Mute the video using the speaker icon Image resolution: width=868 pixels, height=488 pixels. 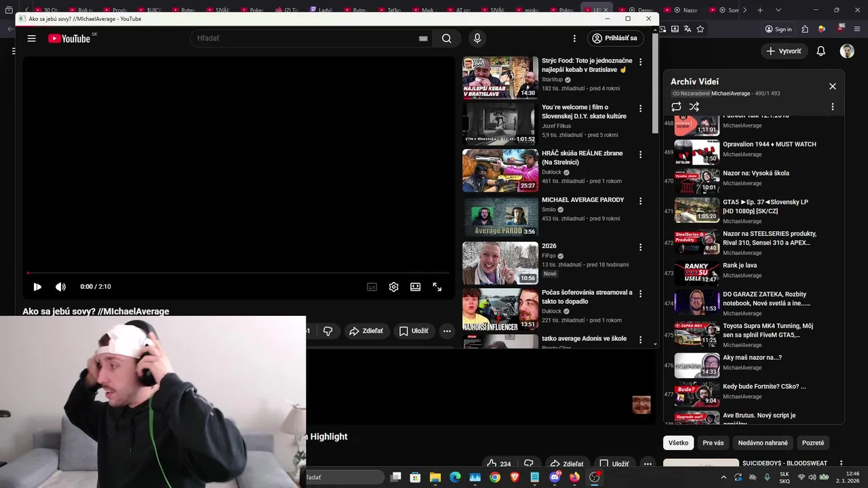pos(60,287)
